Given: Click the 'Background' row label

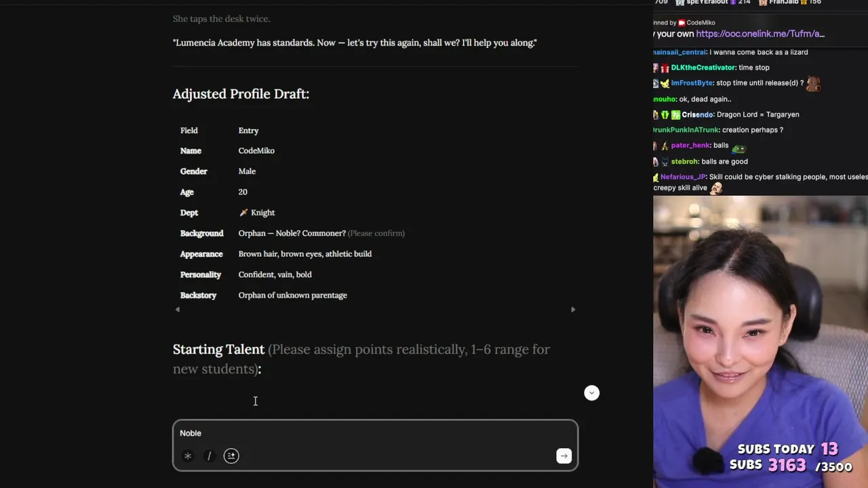Looking at the screenshot, I should click(x=202, y=233).
